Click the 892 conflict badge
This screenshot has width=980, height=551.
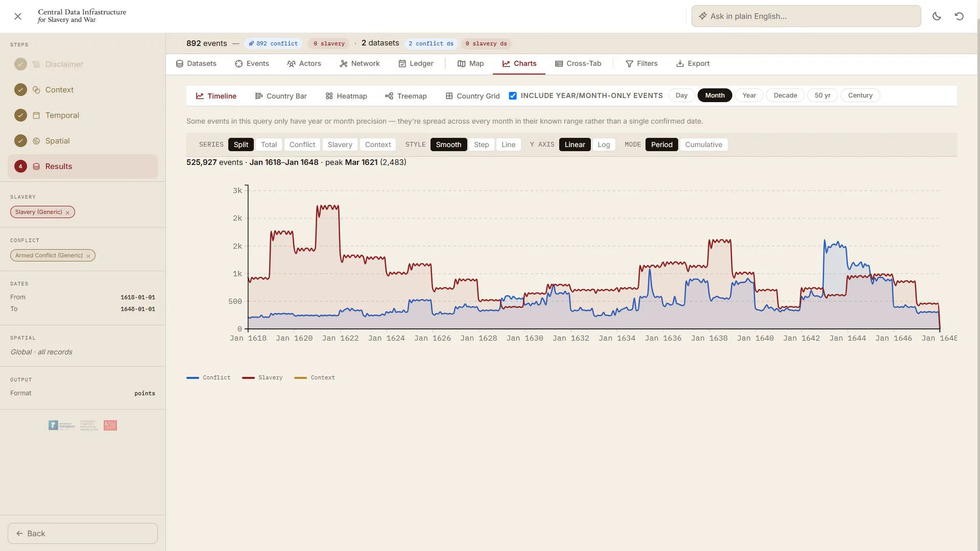pos(273,44)
